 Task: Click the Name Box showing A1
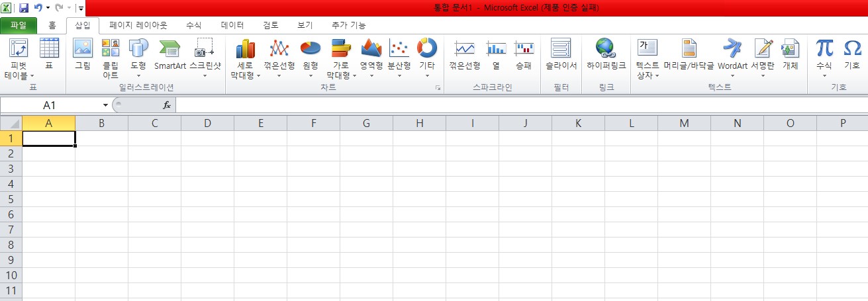click(50, 105)
